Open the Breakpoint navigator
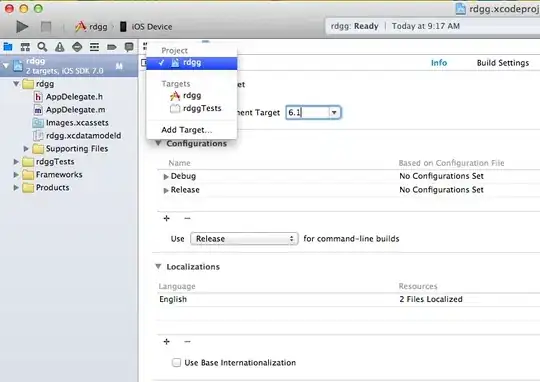The width and height of the screenshot is (540, 382). click(112, 47)
